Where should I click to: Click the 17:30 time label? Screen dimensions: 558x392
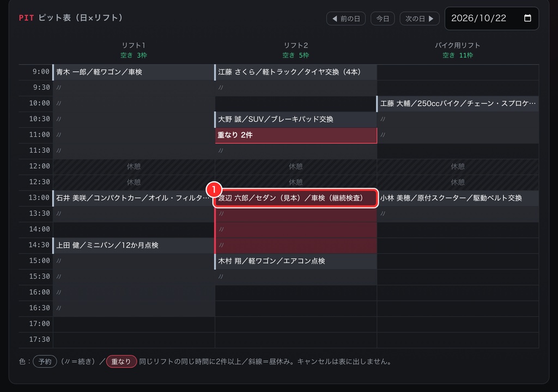tap(39, 339)
